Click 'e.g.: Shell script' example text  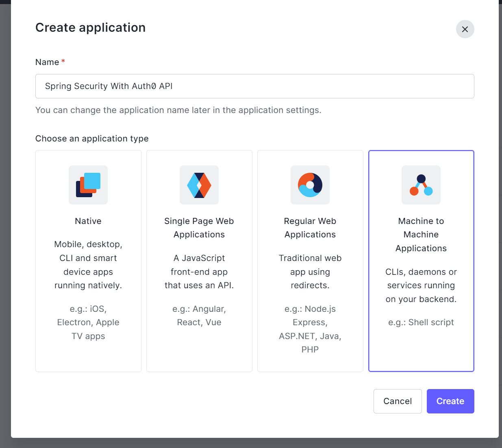[421, 322]
